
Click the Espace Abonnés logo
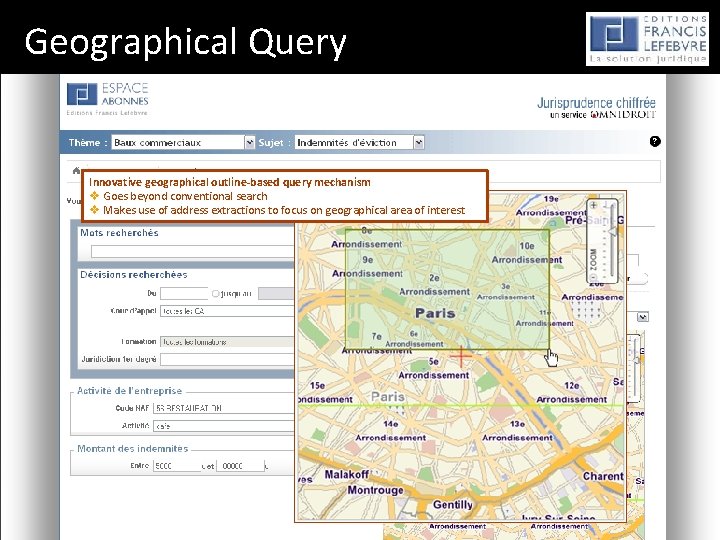[107, 99]
